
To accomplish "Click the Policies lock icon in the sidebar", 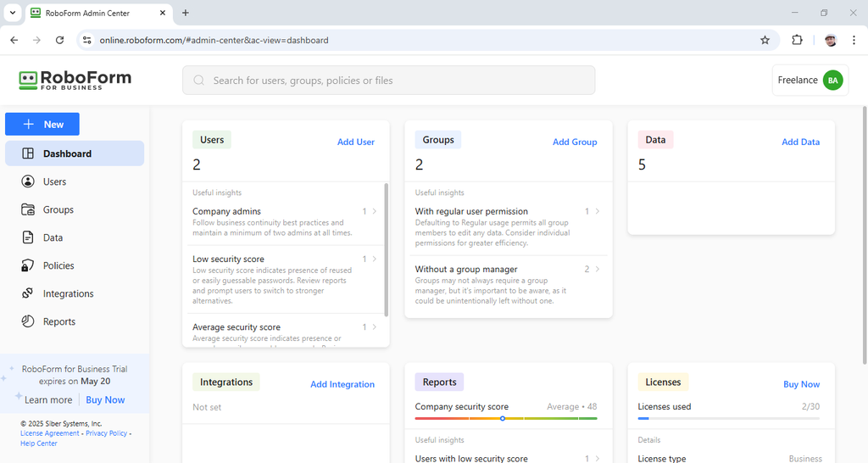I will point(28,265).
